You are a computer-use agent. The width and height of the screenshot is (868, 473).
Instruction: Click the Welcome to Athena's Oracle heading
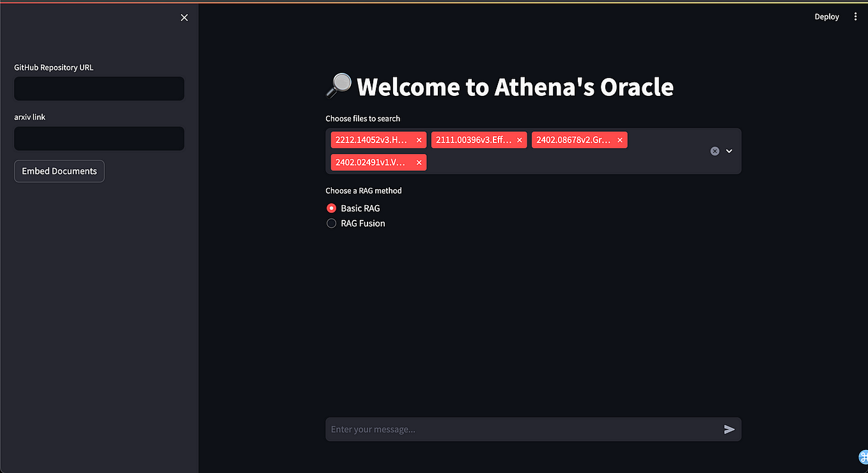[515, 87]
